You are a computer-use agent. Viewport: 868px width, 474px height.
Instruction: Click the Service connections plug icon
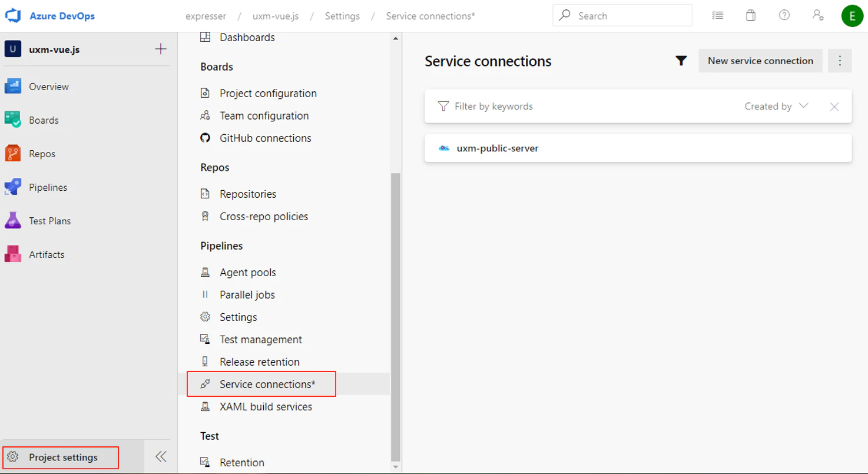click(205, 384)
